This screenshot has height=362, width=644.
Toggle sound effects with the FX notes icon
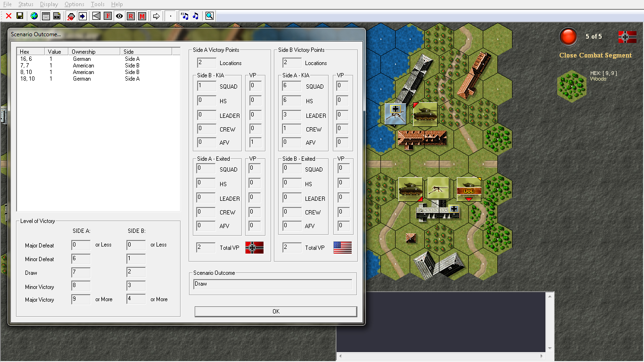pos(184,16)
